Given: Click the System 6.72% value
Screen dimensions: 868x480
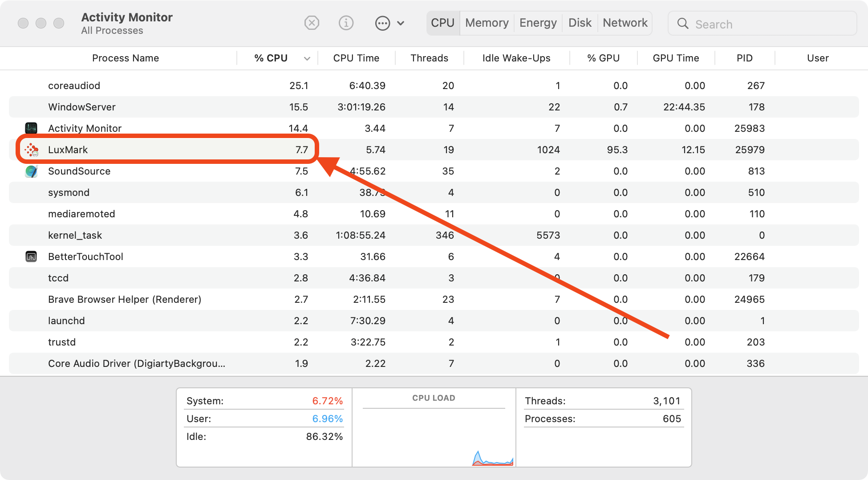Looking at the screenshot, I should 327,401.
